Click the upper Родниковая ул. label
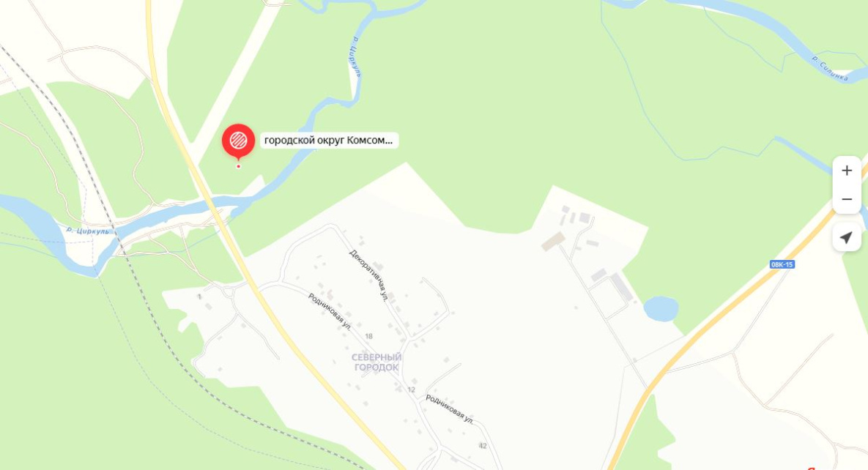Image resolution: width=868 pixels, height=470 pixels. (330, 312)
